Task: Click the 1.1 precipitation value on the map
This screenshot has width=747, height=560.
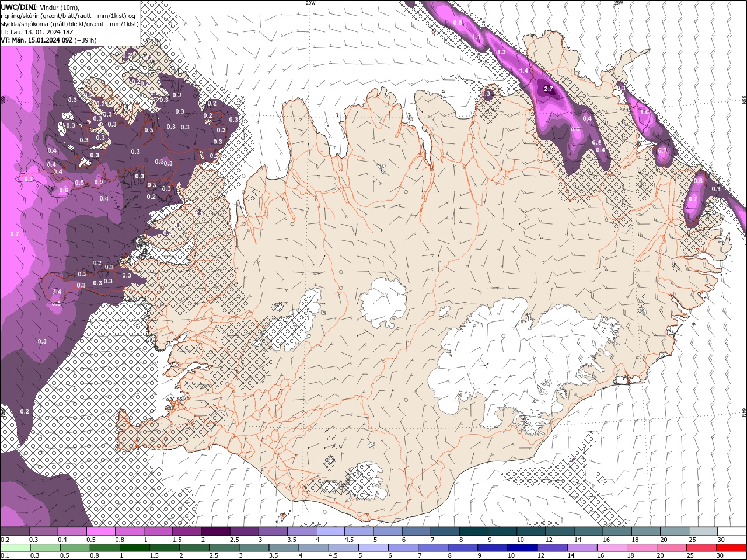Action: (476, 37)
